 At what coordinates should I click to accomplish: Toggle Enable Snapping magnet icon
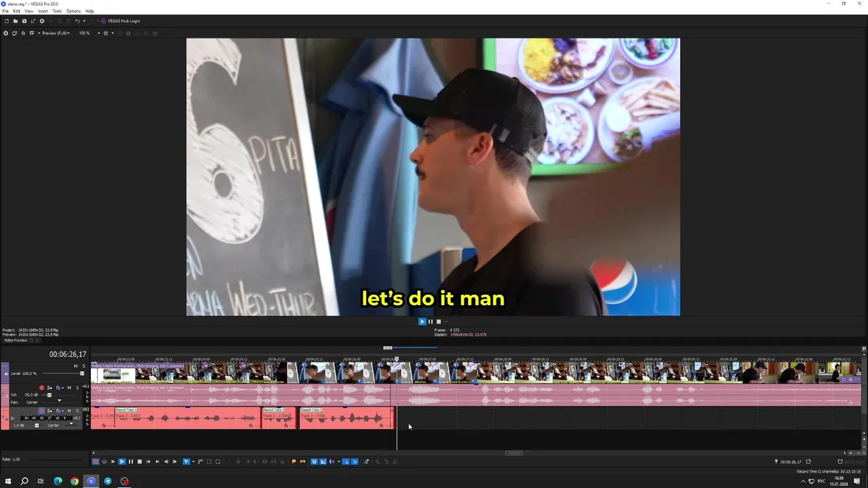314,462
